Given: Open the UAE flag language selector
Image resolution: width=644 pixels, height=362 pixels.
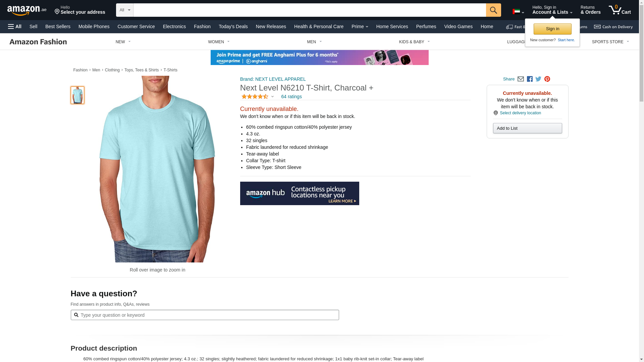Looking at the screenshot, I should 518,12.
